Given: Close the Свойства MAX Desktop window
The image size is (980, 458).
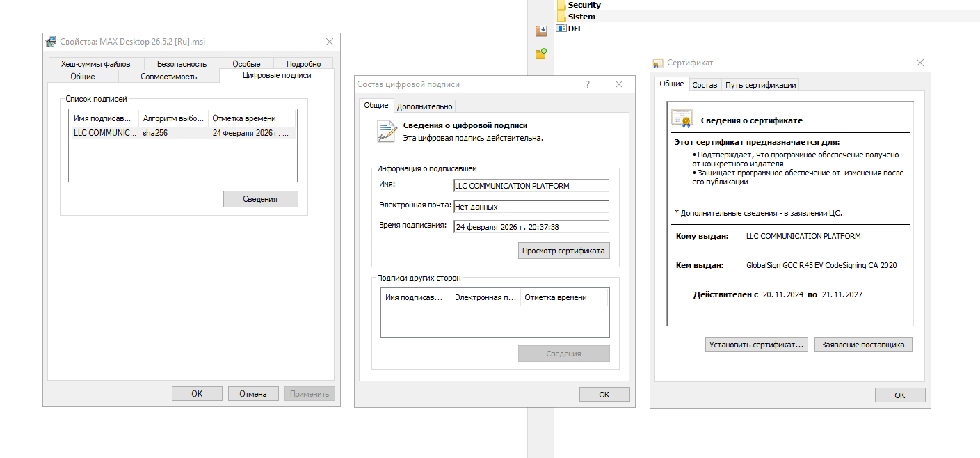Looking at the screenshot, I should click(329, 42).
